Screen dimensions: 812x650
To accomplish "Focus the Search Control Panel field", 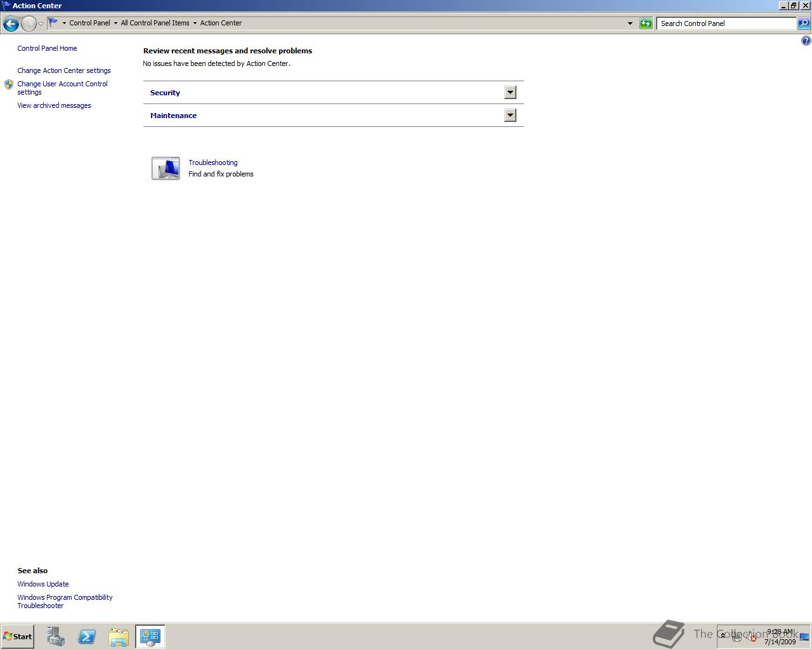I will coord(726,23).
